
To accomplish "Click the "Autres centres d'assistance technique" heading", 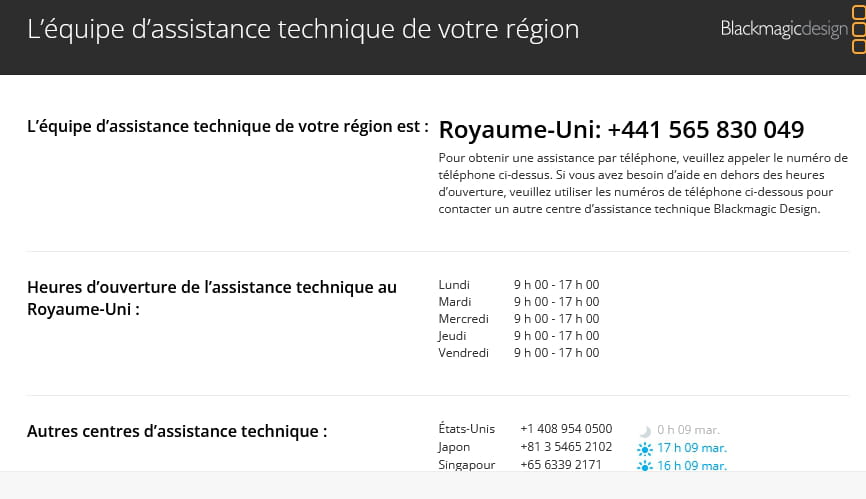I will pos(177,431).
